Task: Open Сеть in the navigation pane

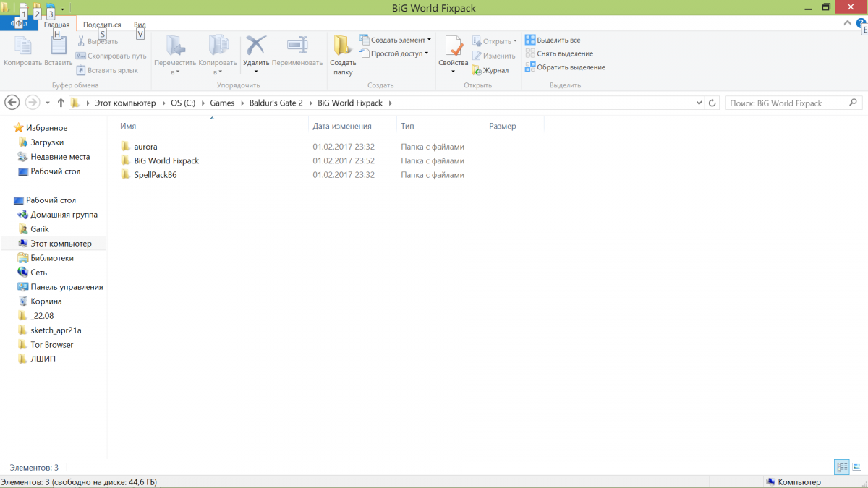Action: [x=38, y=273]
